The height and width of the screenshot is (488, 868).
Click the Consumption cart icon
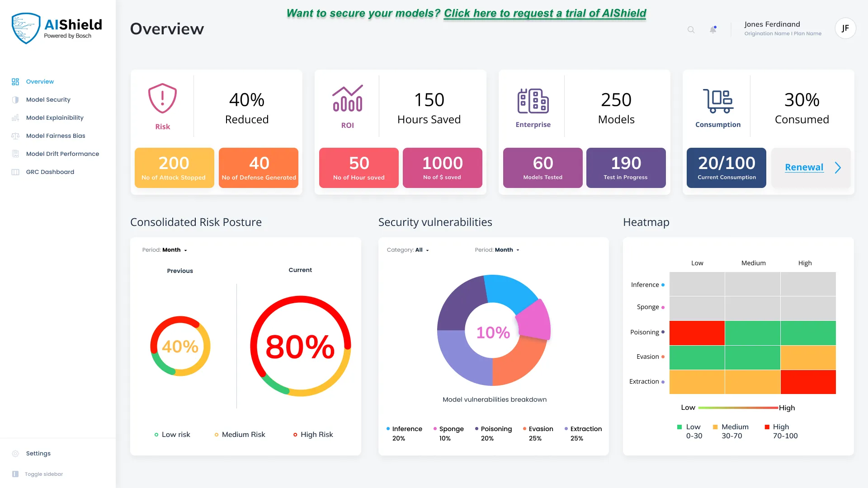(718, 101)
